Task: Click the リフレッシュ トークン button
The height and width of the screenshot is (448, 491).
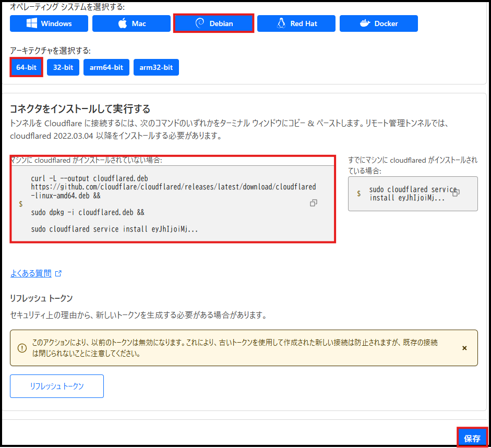Action: 56,386
